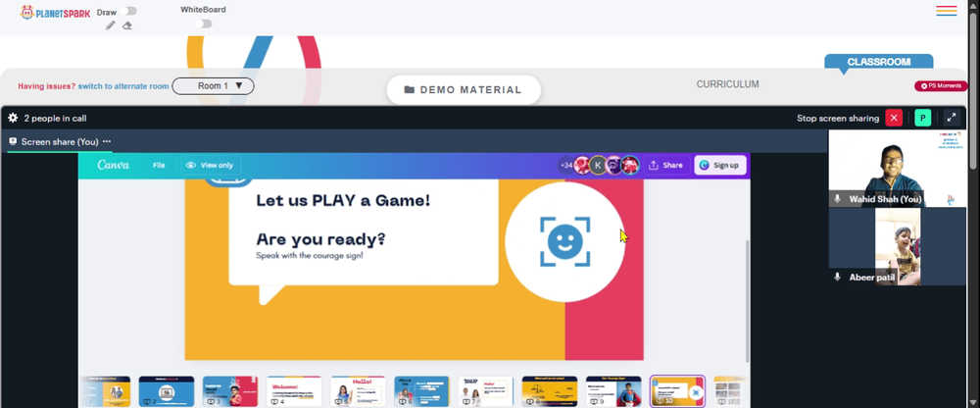The image size is (980, 408).
Task: Open the DEMO MATERIAL tab
Action: tap(464, 89)
